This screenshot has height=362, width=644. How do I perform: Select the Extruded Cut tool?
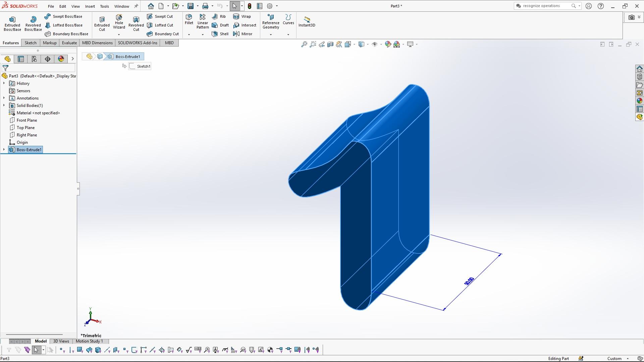coord(102,23)
